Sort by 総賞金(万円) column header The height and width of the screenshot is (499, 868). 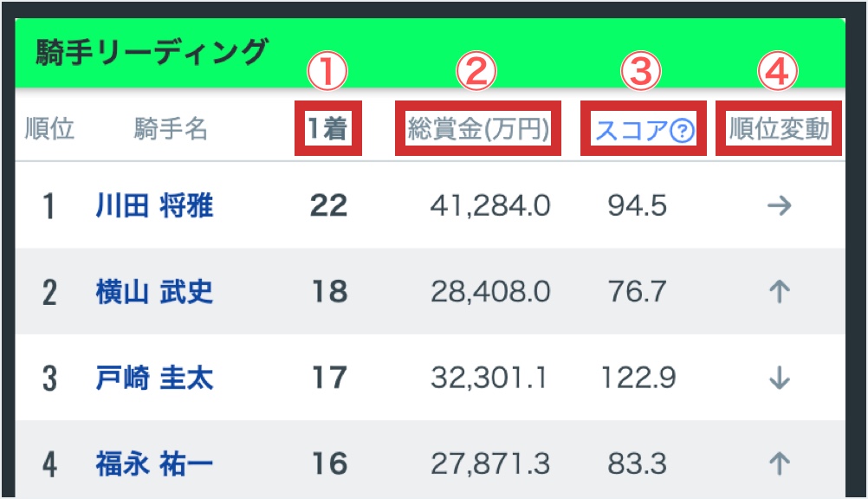pos(478,130)
